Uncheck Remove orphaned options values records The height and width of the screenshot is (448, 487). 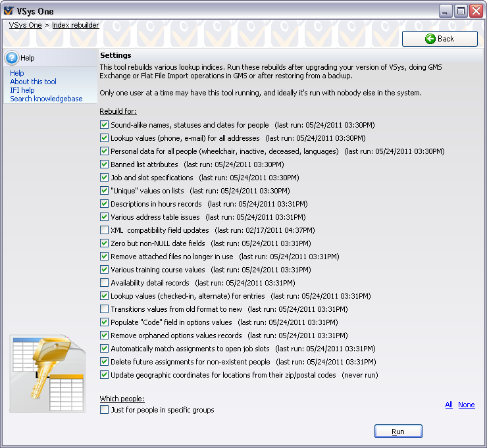(104, 336)
